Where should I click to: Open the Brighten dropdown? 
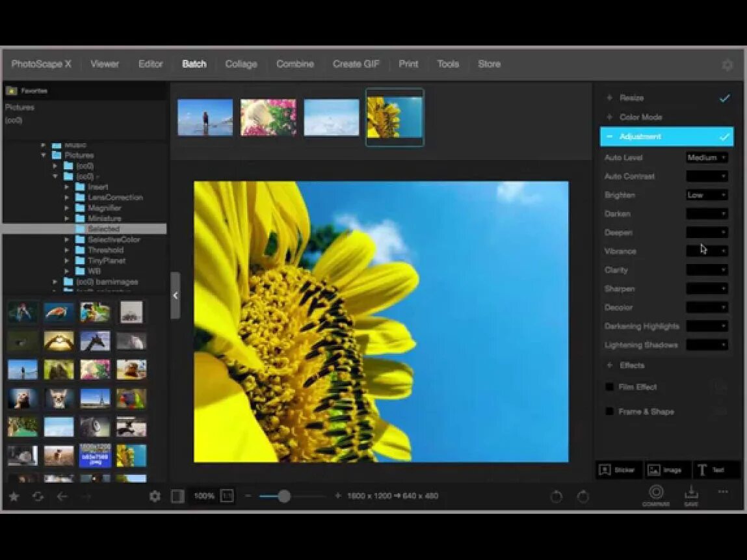click(707, 195)
